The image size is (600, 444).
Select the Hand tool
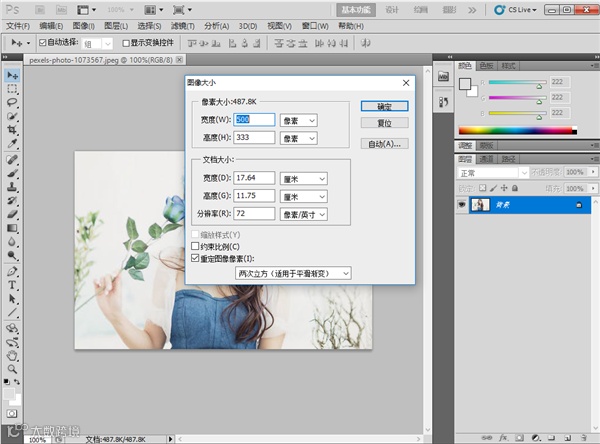[x=12, y=356]
